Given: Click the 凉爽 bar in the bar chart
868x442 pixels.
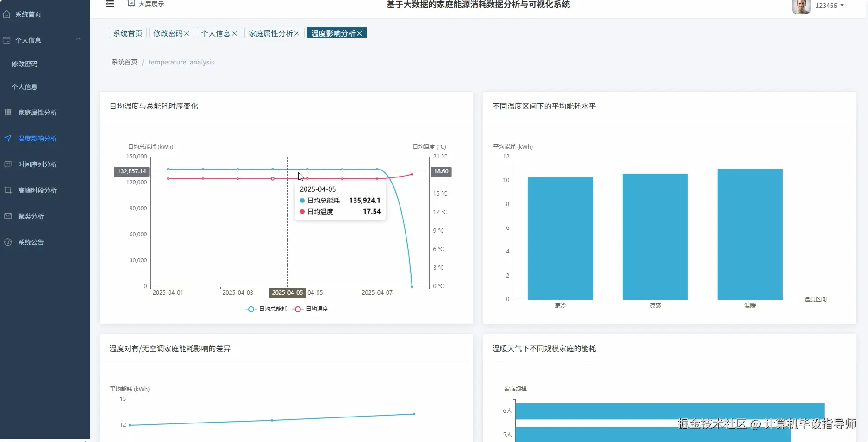Looking at the screenshot, I should point(655,237).
